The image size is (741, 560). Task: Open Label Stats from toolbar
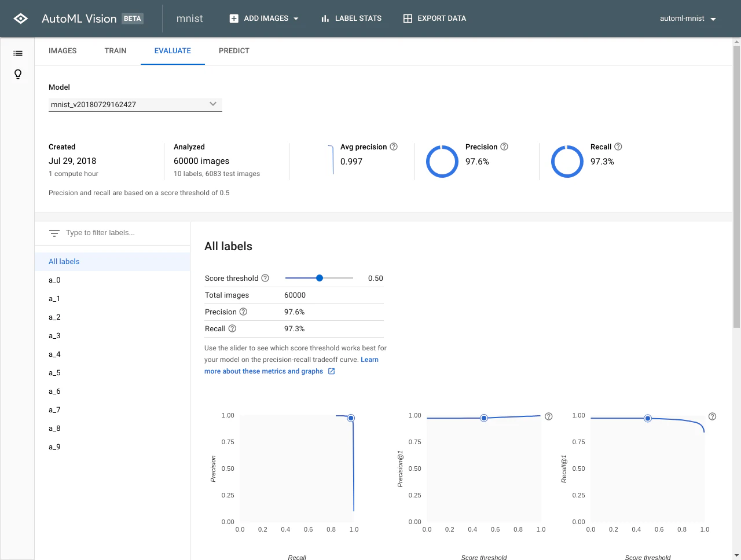point(351,19)
